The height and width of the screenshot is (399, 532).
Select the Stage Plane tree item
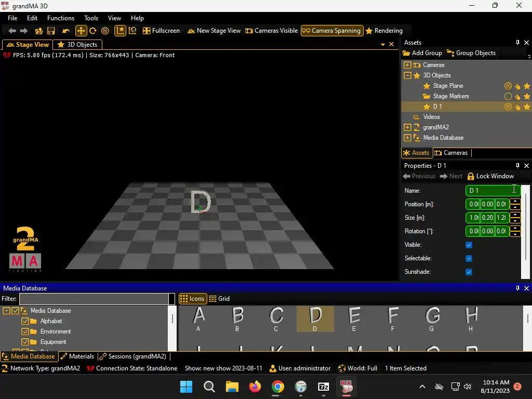pos(448,86)
